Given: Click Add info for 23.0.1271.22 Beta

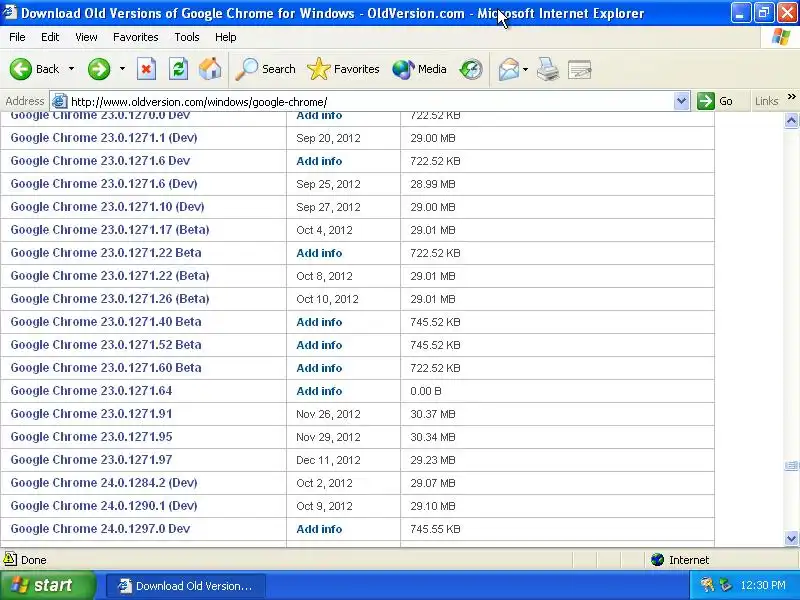Looking at the screenshot, I should (x=319, y=253).
